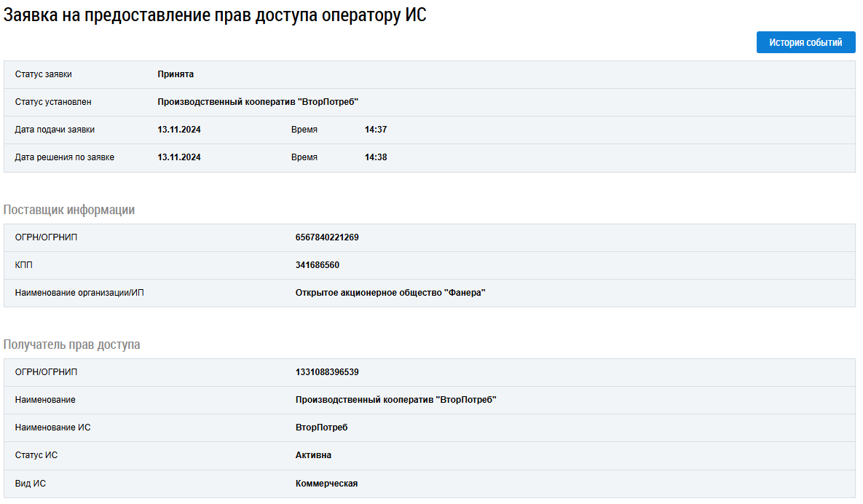The width and height of the screenshot is (863, 504).
Task: Select the КПП value 341686560
Action: pos(318,265)
